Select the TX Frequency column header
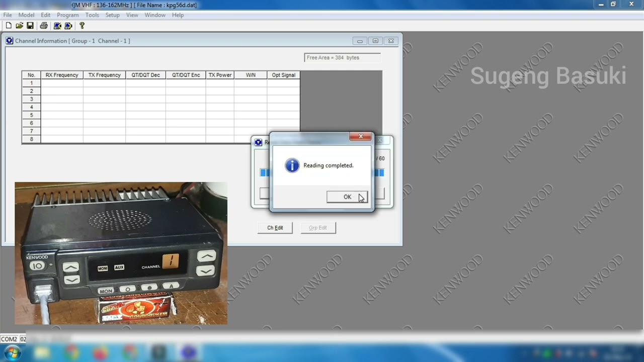 105,75
